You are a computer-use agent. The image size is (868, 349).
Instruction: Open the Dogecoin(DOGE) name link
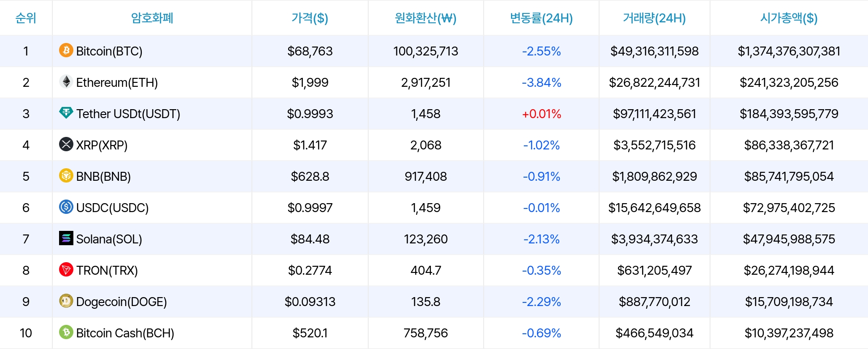click(x=121, y=302)
